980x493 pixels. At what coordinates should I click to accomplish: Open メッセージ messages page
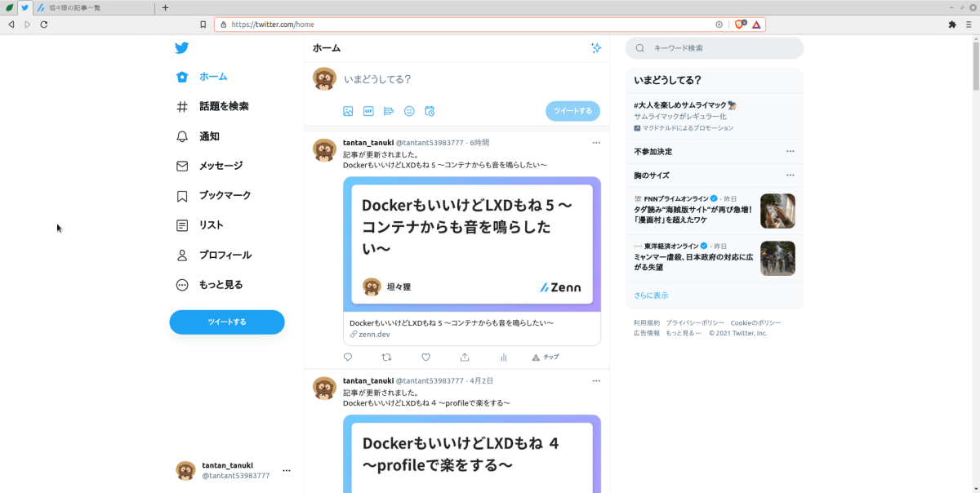[x=210, y=166]
